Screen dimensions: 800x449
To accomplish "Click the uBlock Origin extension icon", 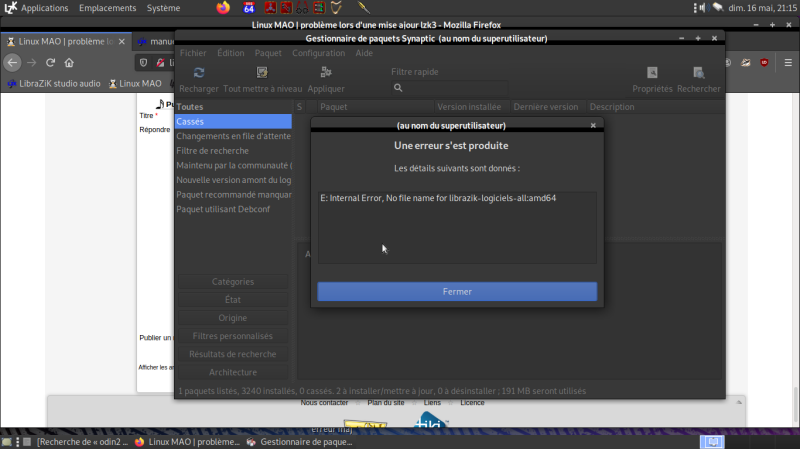I will click(764, 63).
